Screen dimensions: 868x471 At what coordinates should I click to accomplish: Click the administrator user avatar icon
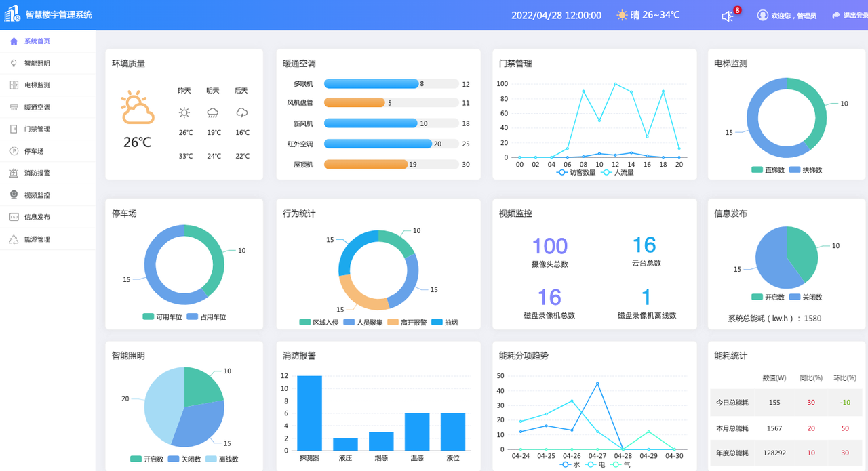(x=763, y=15)
